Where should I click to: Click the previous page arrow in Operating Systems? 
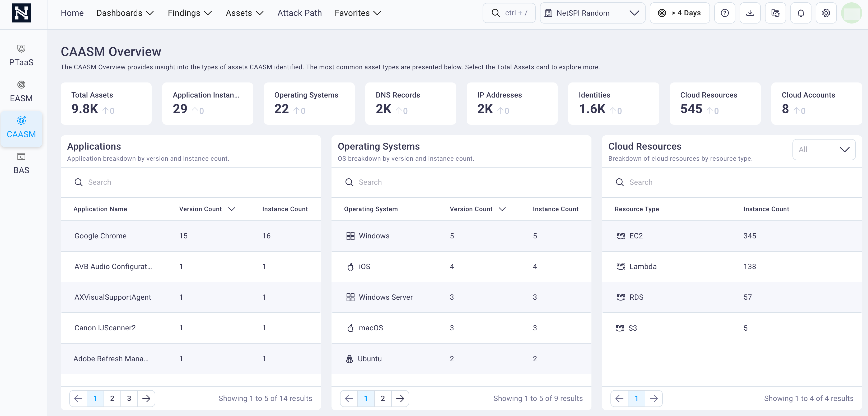tap(349, 399)
